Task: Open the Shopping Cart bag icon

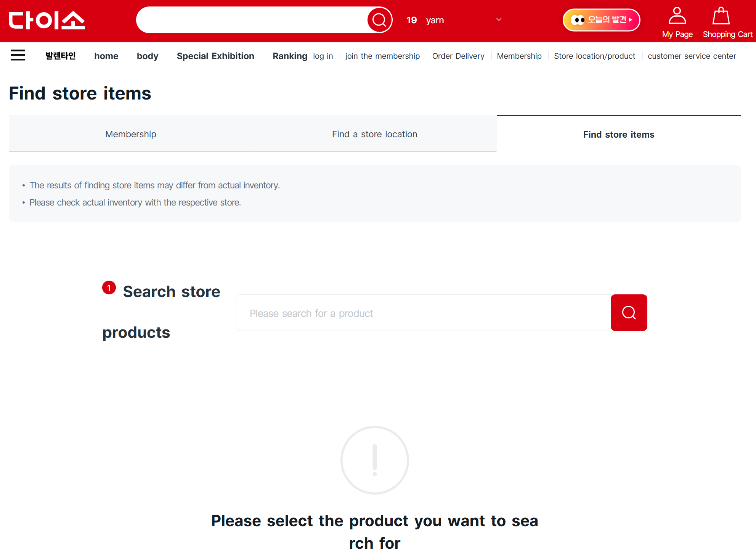Action: coord(721,16)
